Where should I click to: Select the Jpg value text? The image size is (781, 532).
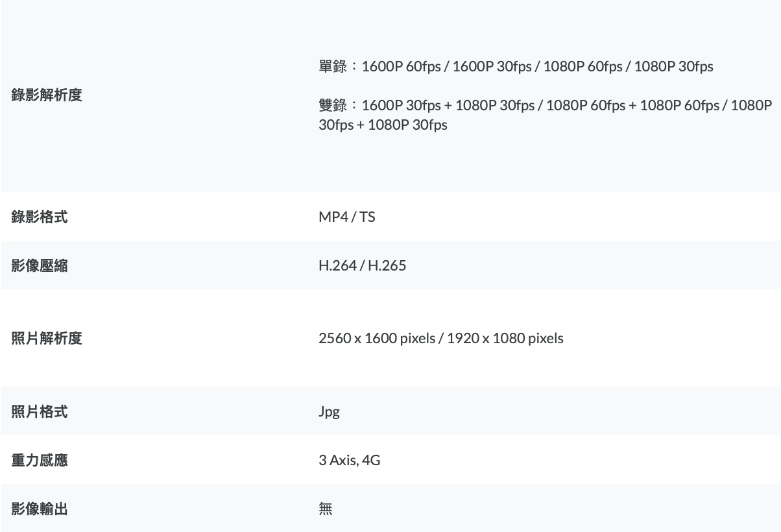pos(329,412)
